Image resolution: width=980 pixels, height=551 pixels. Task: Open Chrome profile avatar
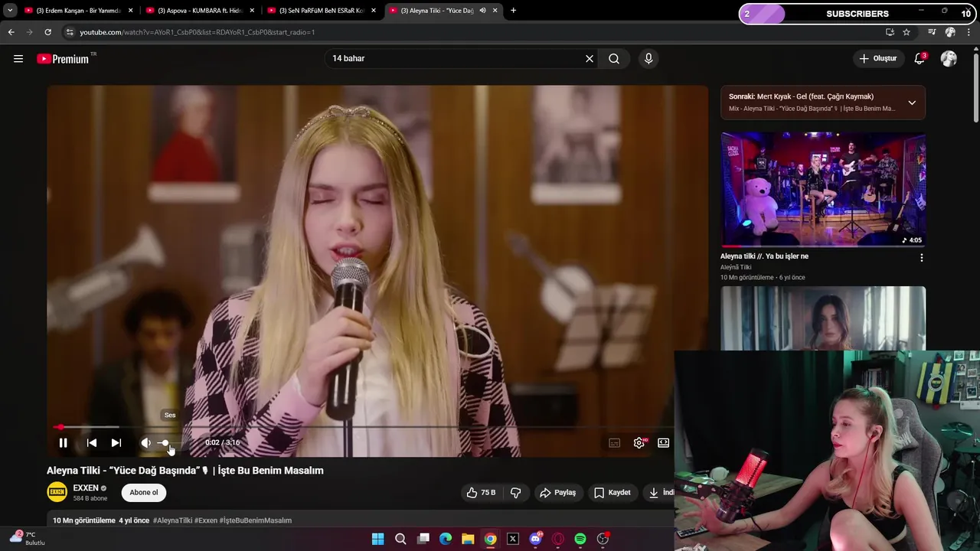click(950, 32)
